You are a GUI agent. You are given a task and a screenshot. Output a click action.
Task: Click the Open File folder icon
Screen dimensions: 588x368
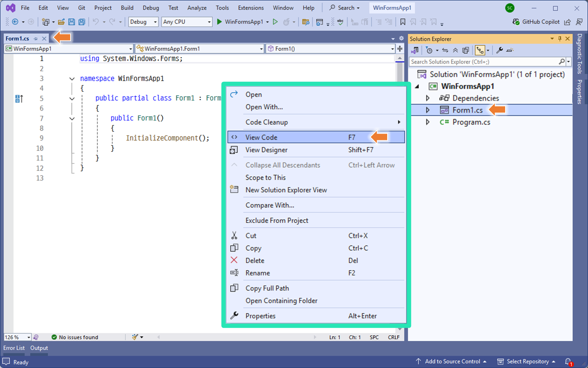[x=61, y=22]
